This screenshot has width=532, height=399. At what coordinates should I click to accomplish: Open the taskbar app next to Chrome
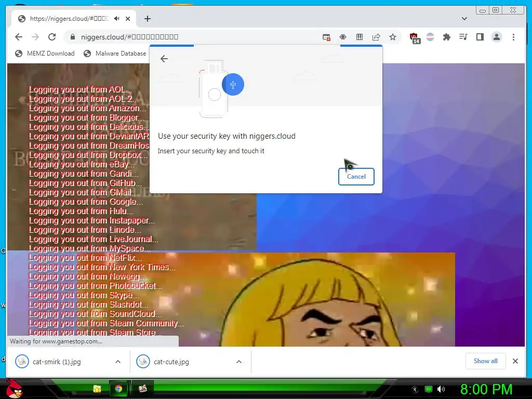[x=143, y=389]
